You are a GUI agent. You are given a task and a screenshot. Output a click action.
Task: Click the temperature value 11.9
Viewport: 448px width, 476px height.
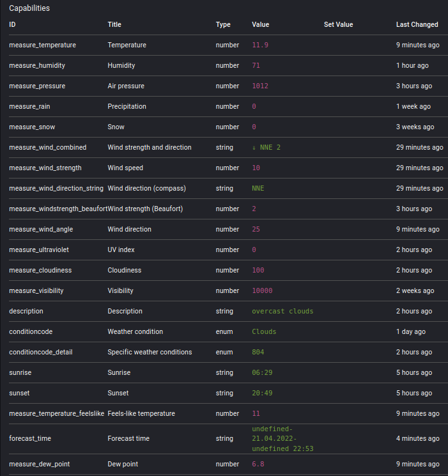click(x=260, y=45)
